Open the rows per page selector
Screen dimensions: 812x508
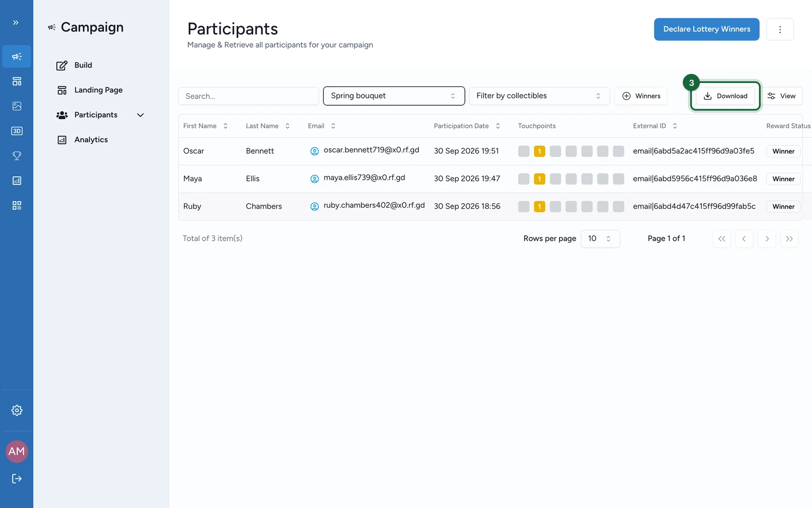pos(600,239)
